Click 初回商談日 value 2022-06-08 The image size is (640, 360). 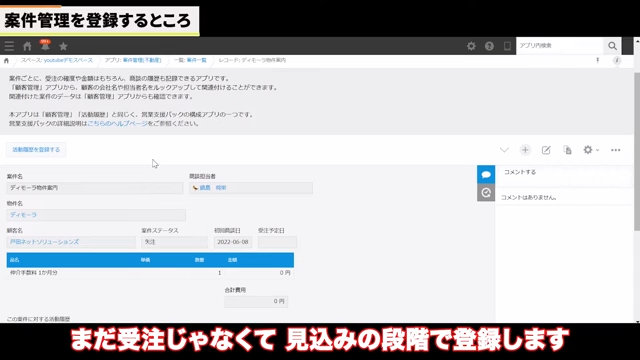(233, 242)
